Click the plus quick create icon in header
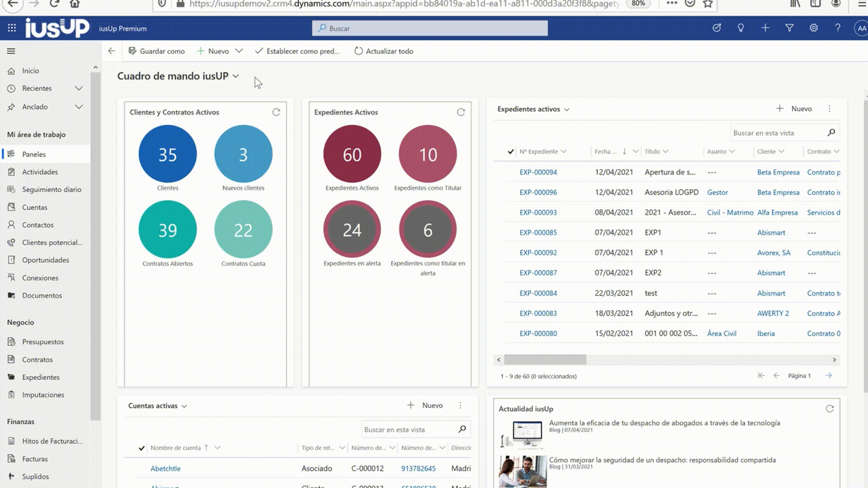This screenshot has height=488, width=868. click(x=765, y=28)
